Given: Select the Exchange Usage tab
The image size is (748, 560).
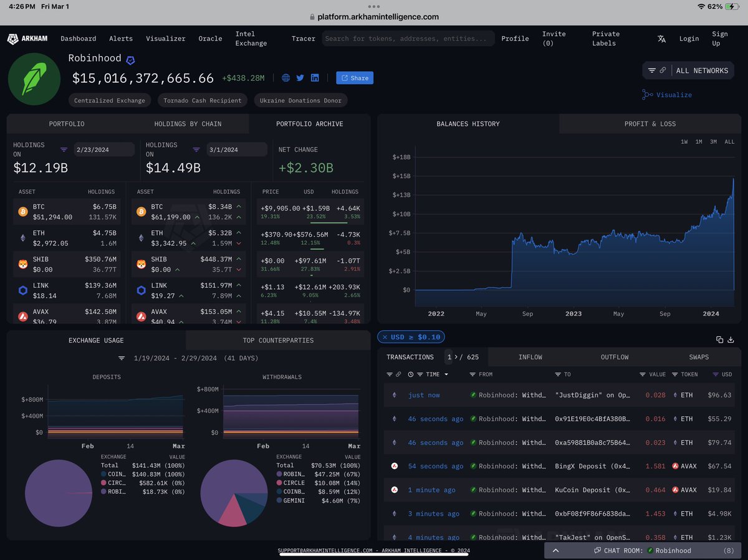Looking at the screenshot, I should (96, 340).
